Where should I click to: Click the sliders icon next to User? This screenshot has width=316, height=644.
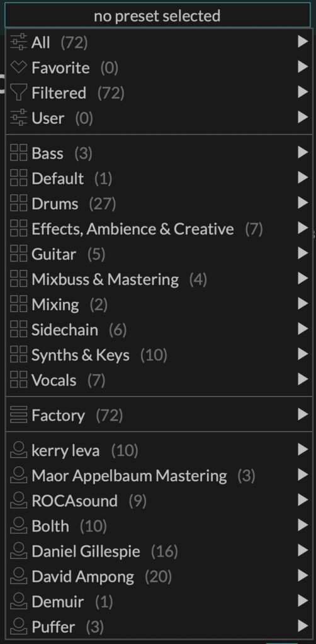pyautogui.click(x=18, y=118)
